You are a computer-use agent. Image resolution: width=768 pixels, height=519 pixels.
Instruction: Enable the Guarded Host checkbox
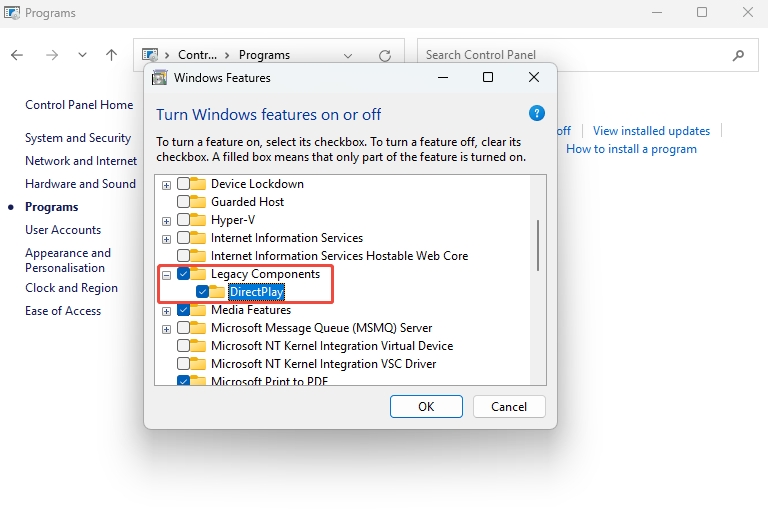click(x=184, y=202)
